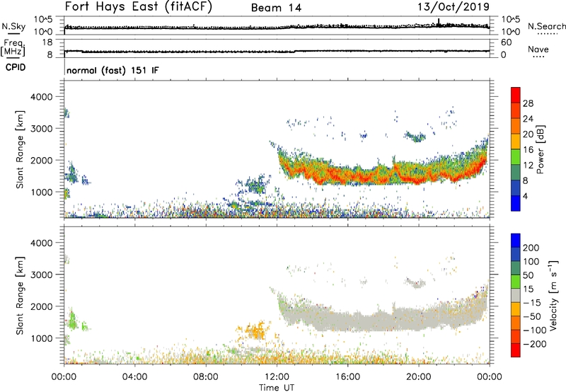Click the noise spike near 21:00

439,23
